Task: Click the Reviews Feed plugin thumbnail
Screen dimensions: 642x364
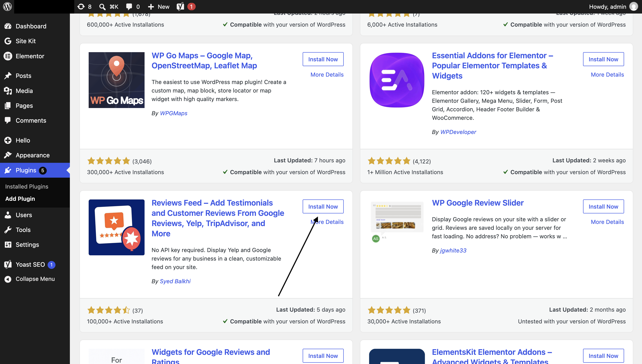Action: (x=117, y=227)
